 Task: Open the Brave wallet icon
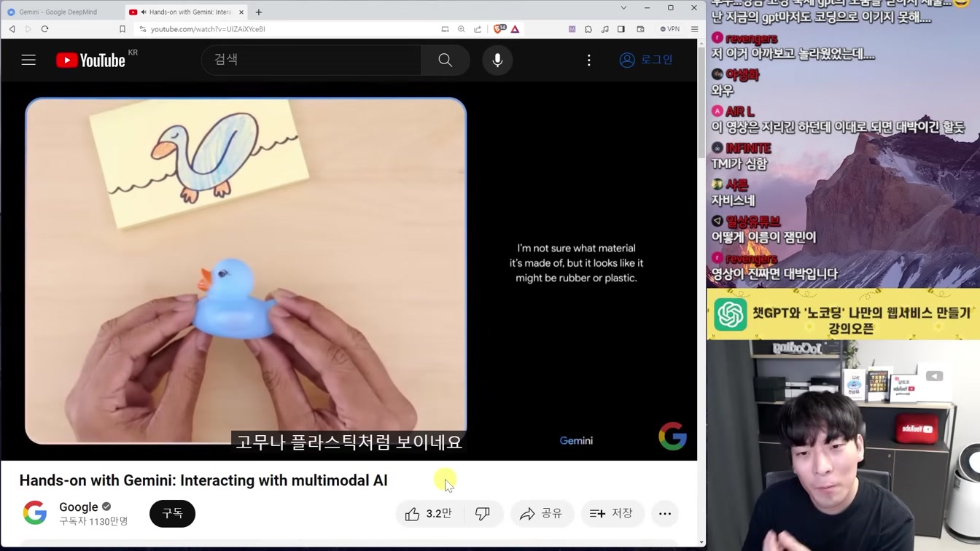(640, 29)
